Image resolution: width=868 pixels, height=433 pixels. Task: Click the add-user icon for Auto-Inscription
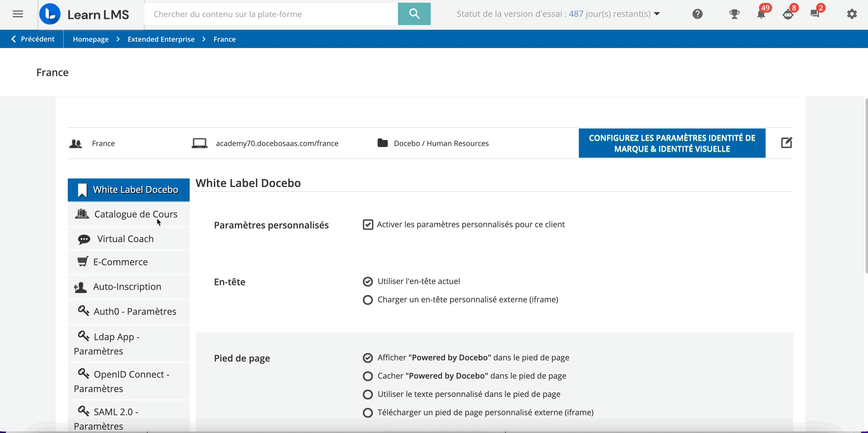tap(80, 287)
